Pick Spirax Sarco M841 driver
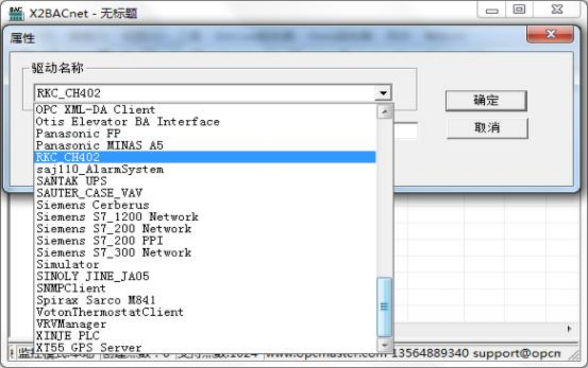588x368 pixels. tap(205, 300)
